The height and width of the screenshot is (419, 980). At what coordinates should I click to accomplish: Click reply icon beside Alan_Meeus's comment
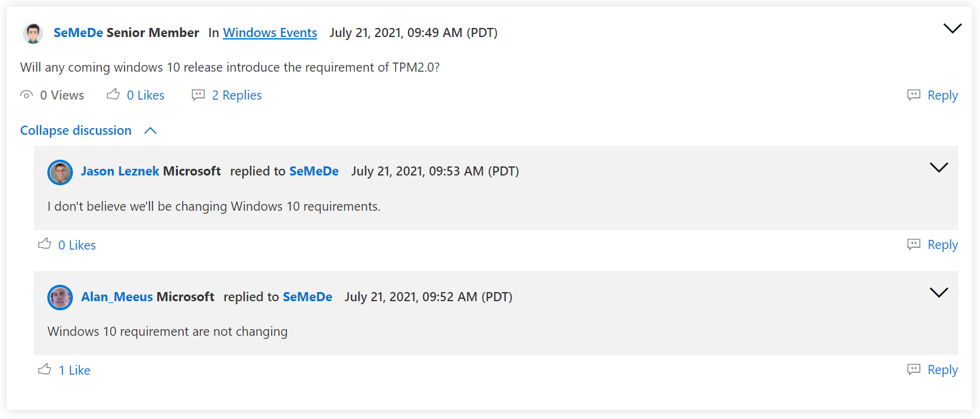pos(914,369)
